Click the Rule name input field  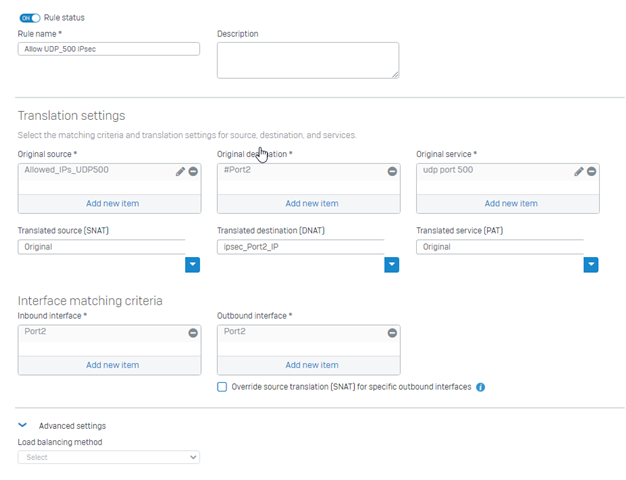109,49
